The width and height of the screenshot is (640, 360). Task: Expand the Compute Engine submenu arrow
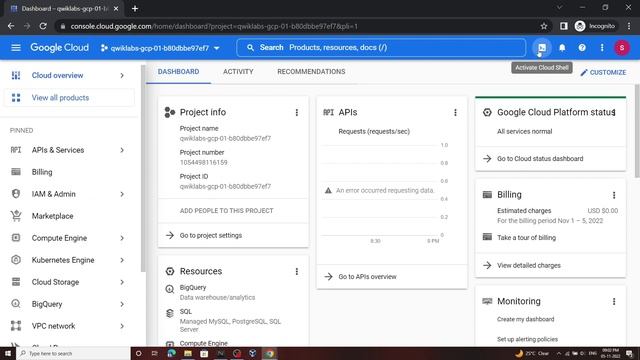122,238
